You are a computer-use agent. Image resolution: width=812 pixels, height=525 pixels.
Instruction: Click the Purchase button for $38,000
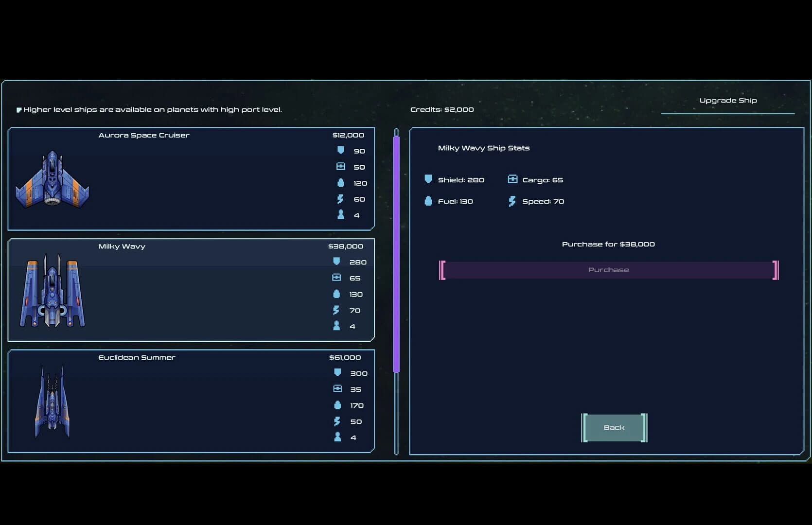(x=608, y=270)
